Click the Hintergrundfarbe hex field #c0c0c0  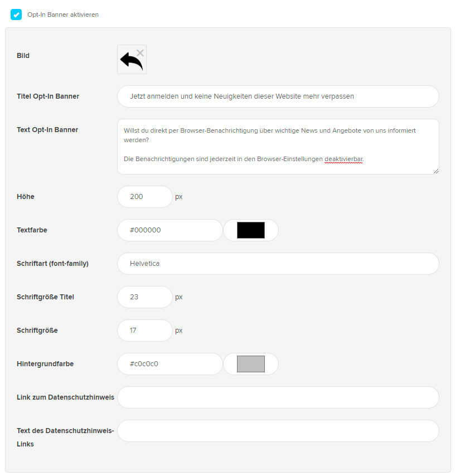[170, 363]
